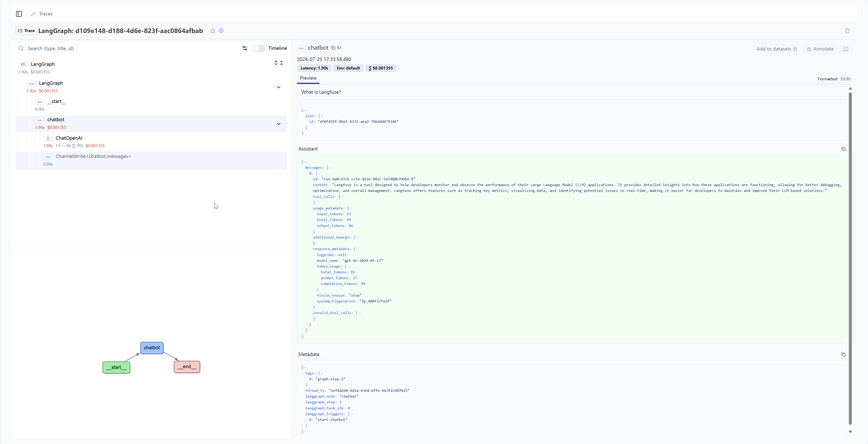This screenshot has width=868, height=444.
Task: Delete this trace via trash icon
Action: (847, 31)
